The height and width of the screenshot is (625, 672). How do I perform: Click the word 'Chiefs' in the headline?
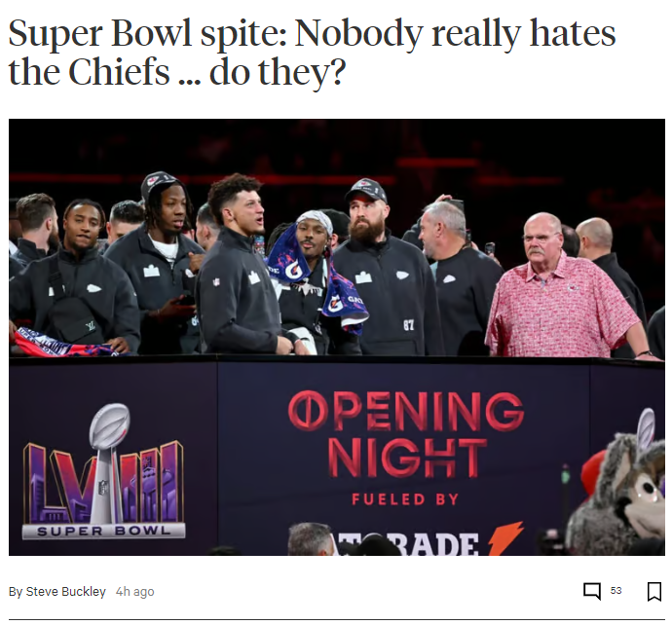pyautogui.click(x=119, y=71)
